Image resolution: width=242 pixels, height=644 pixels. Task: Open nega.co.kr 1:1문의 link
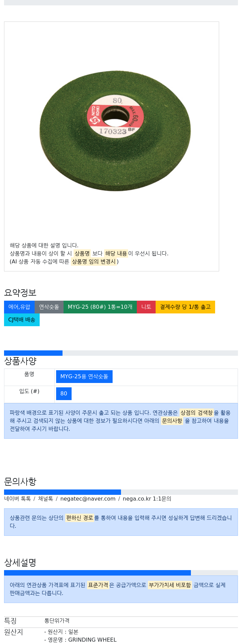(x=147, y=499)
